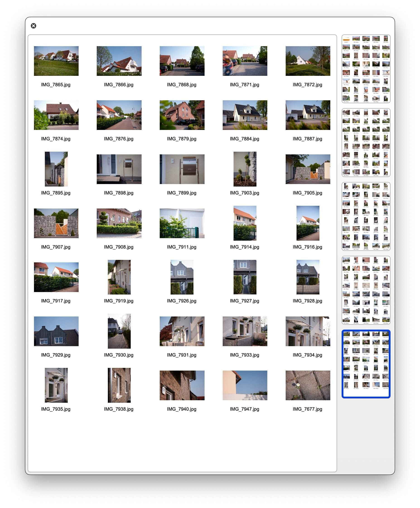Close the contact sheet preview window

coord(34,26)
